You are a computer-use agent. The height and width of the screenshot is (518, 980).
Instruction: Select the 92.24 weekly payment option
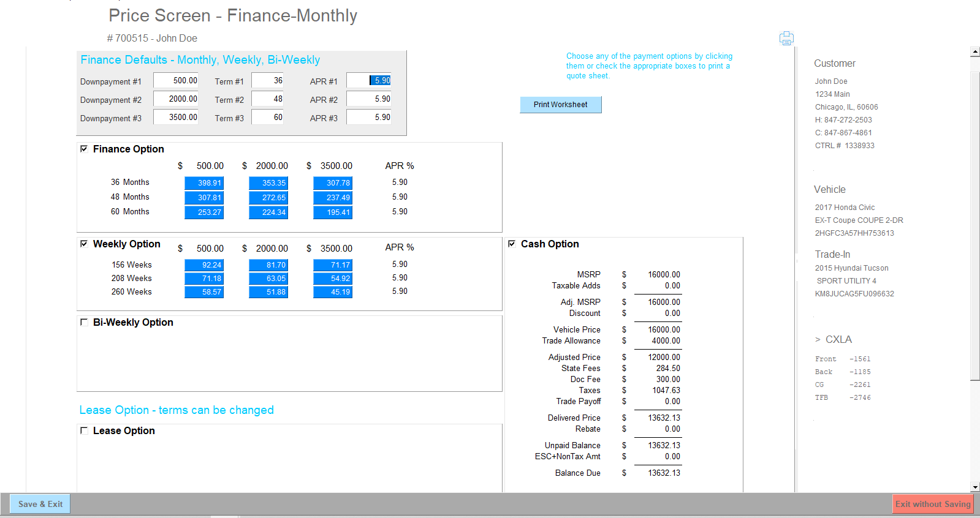point(204,265)
